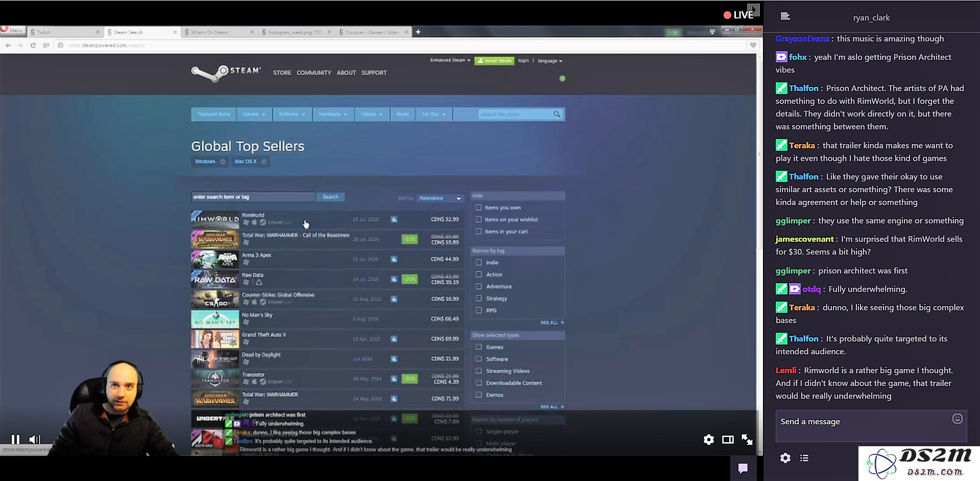This screenshot has width=980, height=481.
Task: Click login link in Steam header
Action: (523, 60)
